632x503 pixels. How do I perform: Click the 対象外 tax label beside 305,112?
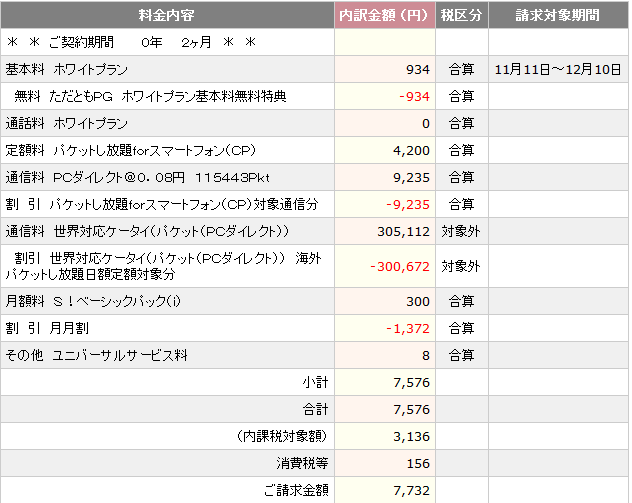click(461, 231)
